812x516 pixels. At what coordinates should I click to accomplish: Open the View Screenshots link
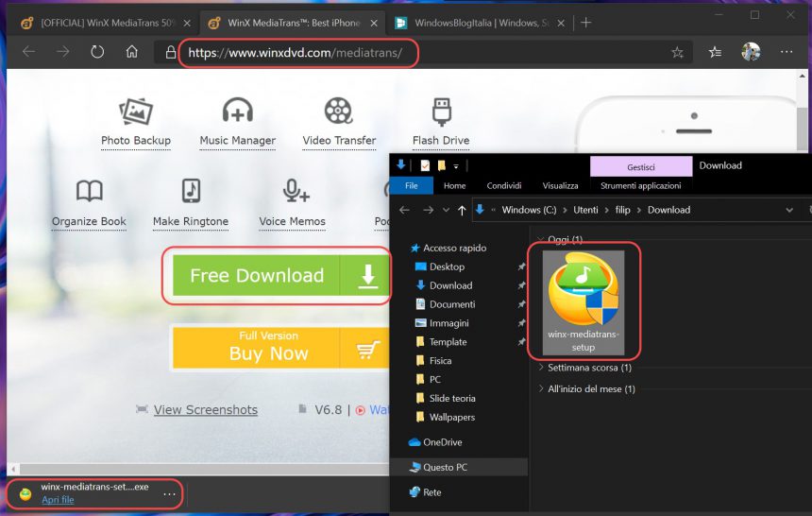pyautogui.click(x=206, y=410)
